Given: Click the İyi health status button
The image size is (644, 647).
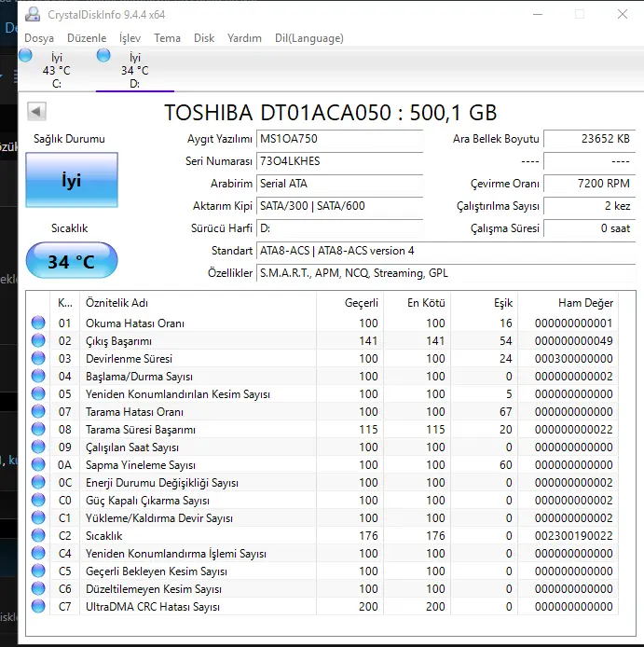Looking at the screenshot, I should (x=72, y=180).
